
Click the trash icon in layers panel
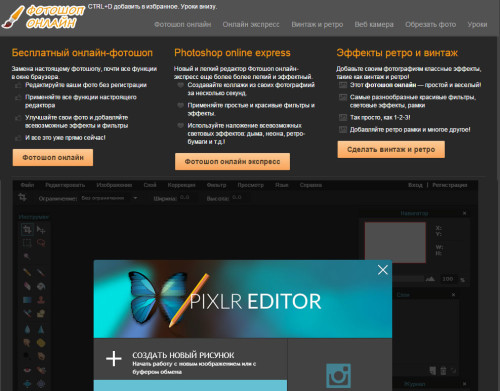[x=443, y=370]
